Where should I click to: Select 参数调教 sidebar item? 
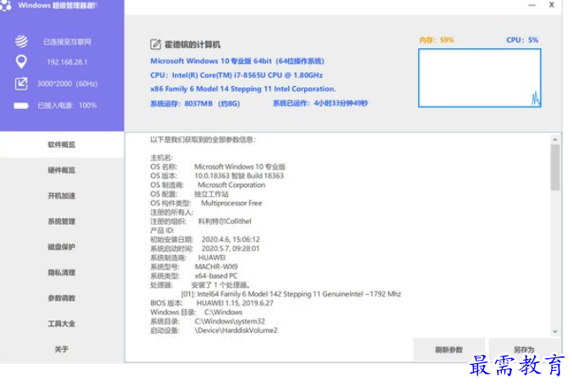tap(62, 297)
